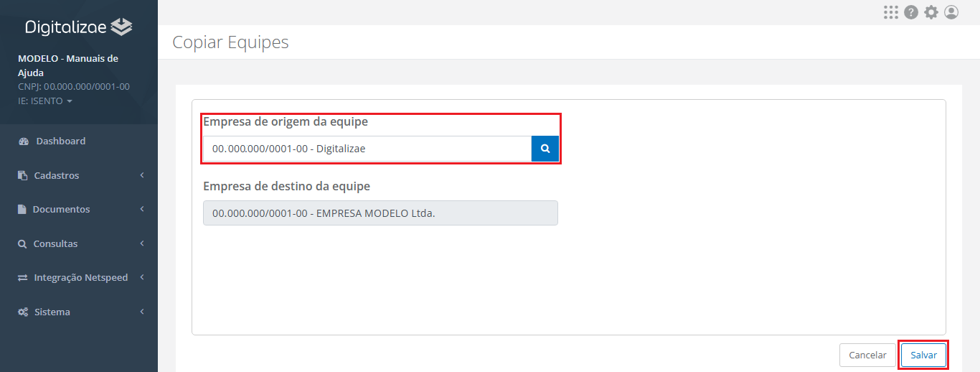Image resolution: width=980 pixels, height=372 pixels.
Task: Click the Consultas magnifier icon
Action: 22,244
